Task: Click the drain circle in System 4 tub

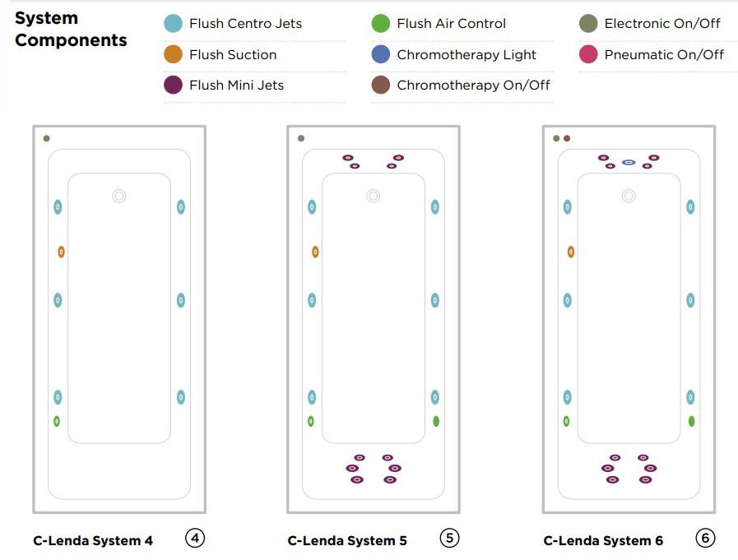Action: (119, 196)
